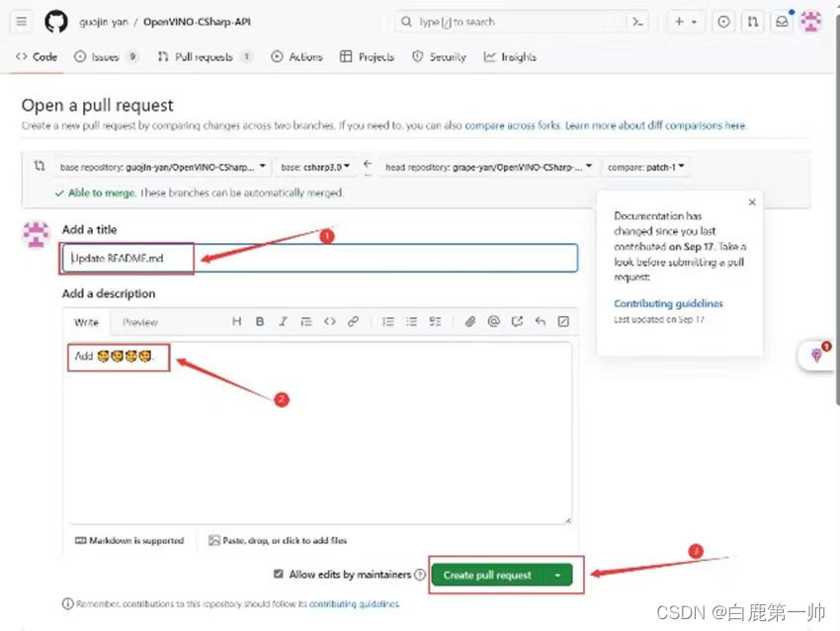840x631 pixels.
Task: Open the Actions tab
Action: [x=296, y=56]
